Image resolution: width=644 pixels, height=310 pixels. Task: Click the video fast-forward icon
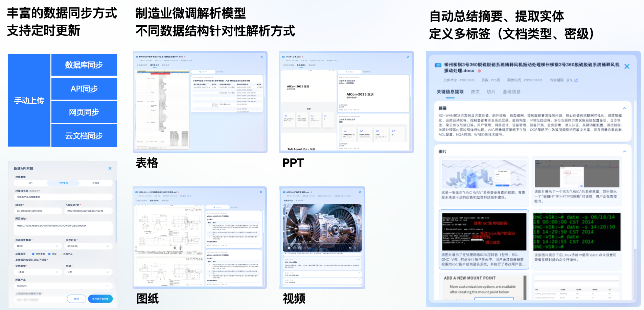tap(299, 248)
